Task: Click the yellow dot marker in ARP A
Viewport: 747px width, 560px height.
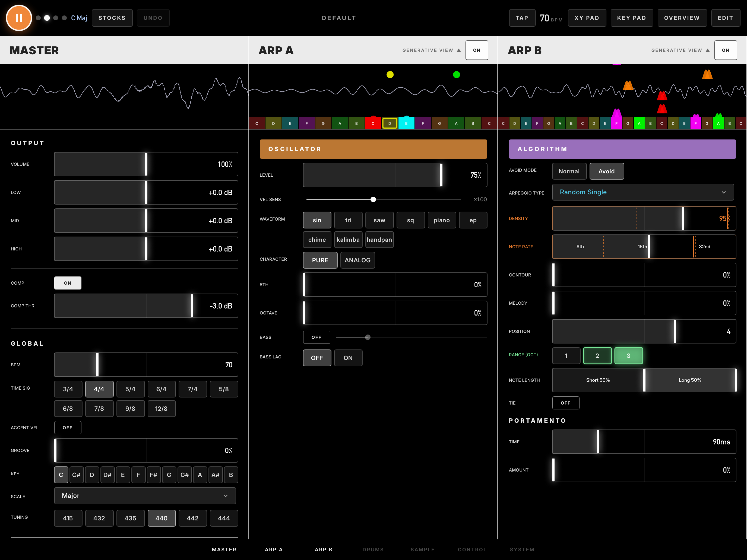Action: pos(390,75)
